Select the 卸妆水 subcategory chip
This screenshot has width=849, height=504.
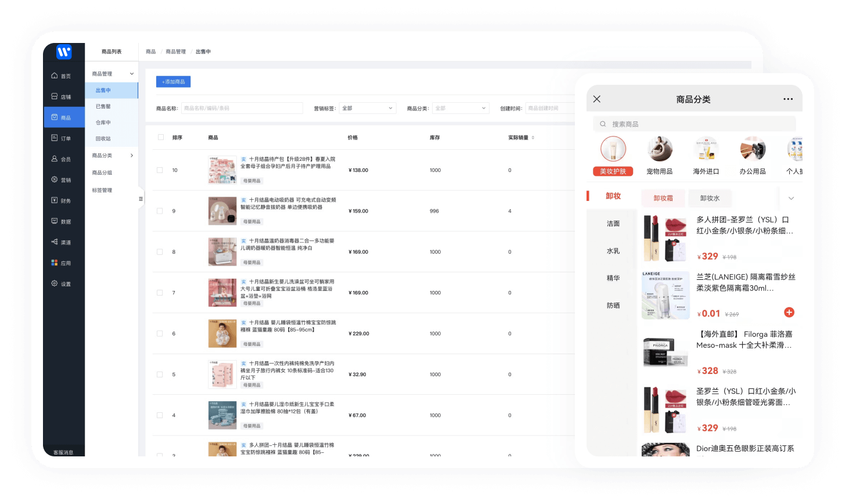pos(710,199)
